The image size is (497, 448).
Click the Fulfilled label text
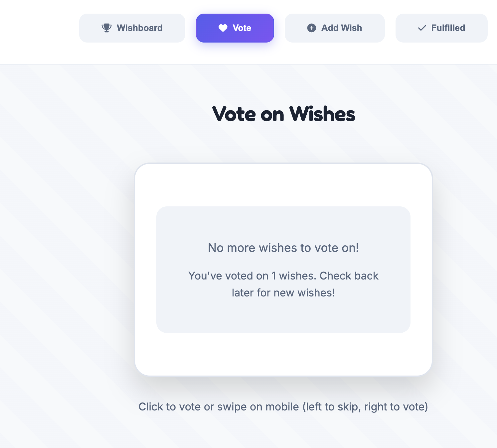pos(448,28)
